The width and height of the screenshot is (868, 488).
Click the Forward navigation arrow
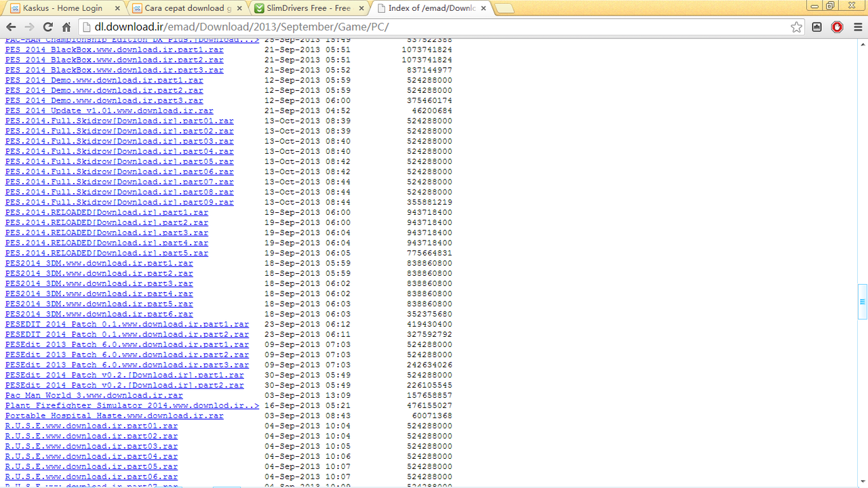pos(29,27)
